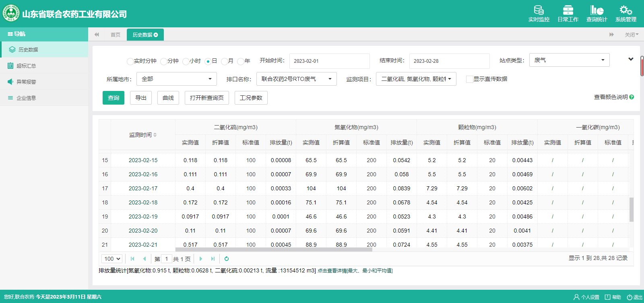This screenshot has width=644, height=303.
Task: Open the rows-per-page 100 dropdown
Action: point(112,259)
